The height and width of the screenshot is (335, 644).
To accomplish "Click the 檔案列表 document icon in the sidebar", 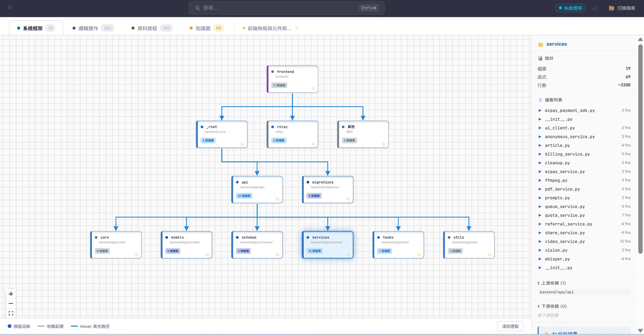I will (x=540, y=100).
